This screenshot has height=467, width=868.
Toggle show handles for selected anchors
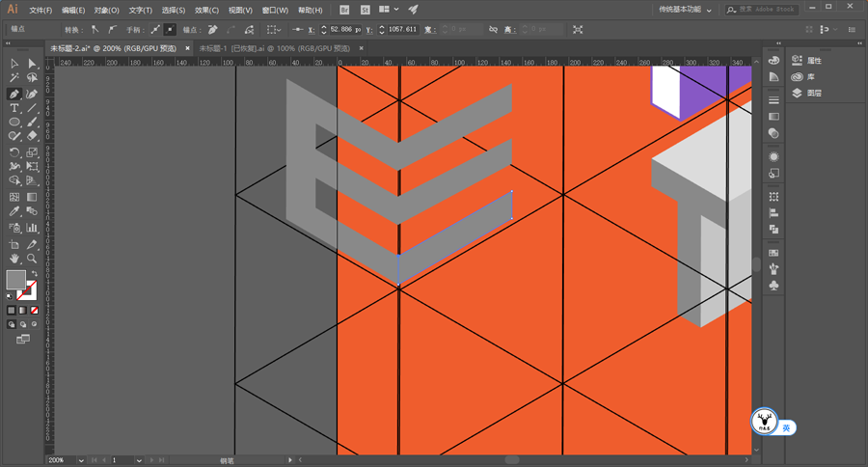[x=155, y=29]
